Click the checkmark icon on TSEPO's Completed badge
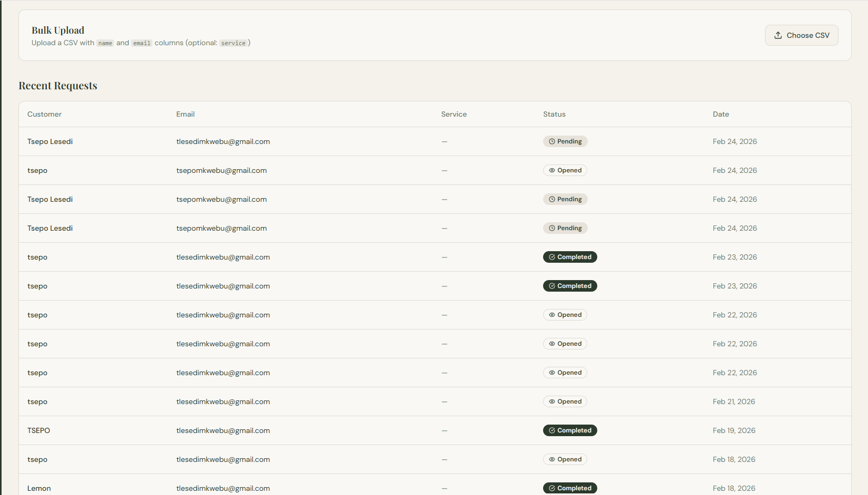 552,430
